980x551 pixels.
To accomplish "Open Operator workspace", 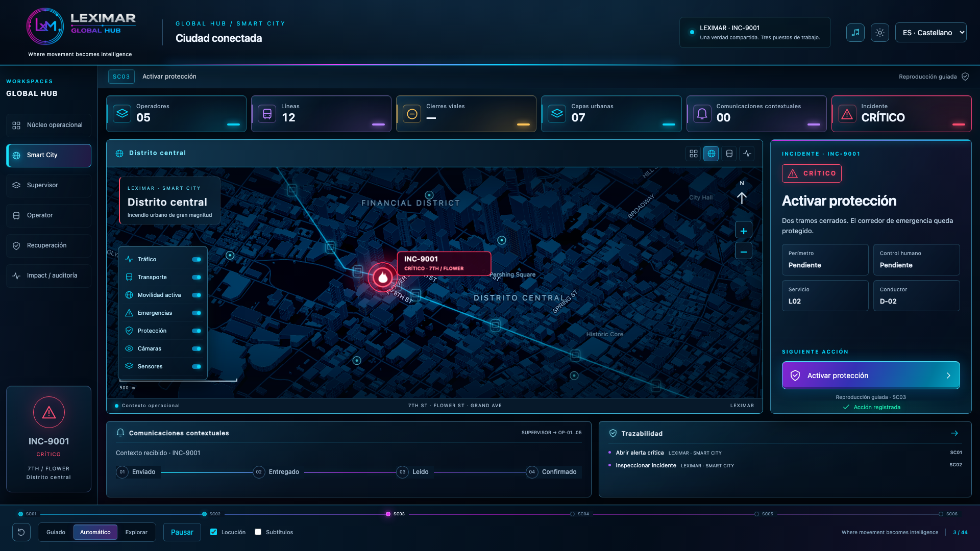I will (48, 215).
